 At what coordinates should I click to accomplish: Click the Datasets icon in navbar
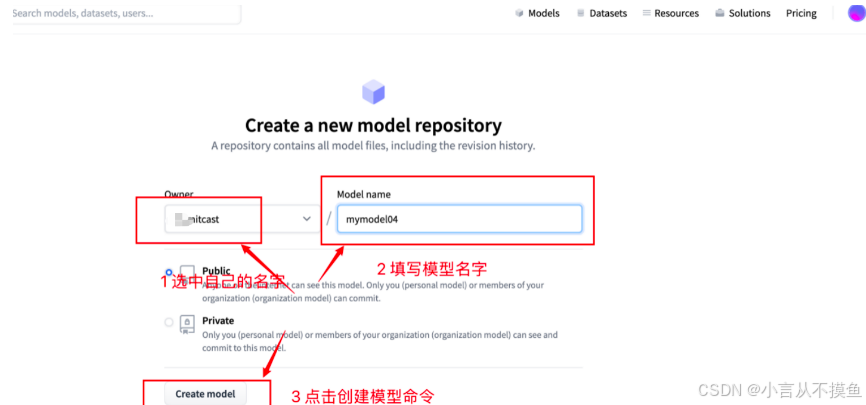point(580,13)
